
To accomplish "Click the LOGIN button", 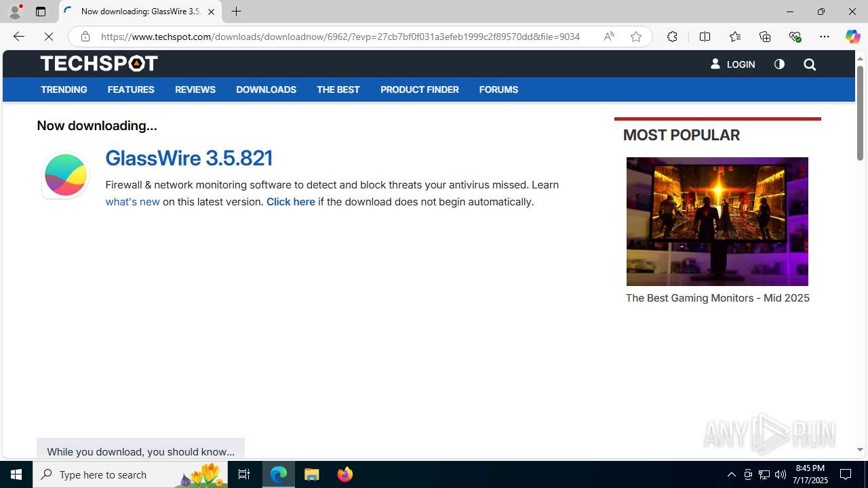I will 732,64.
